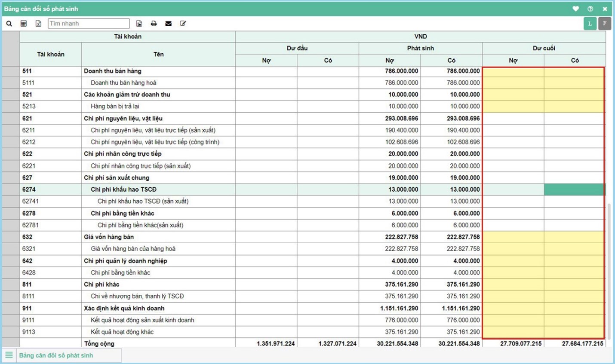The height and width of the screenshot is (364, 615).
Task: Click the Tên column header
Action: (x=158, y=54)
